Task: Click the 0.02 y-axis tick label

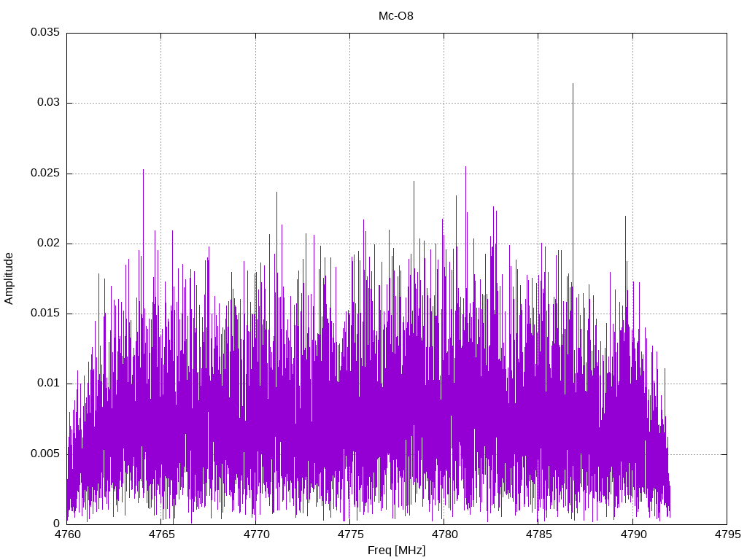Action: (x=48, y=244)
